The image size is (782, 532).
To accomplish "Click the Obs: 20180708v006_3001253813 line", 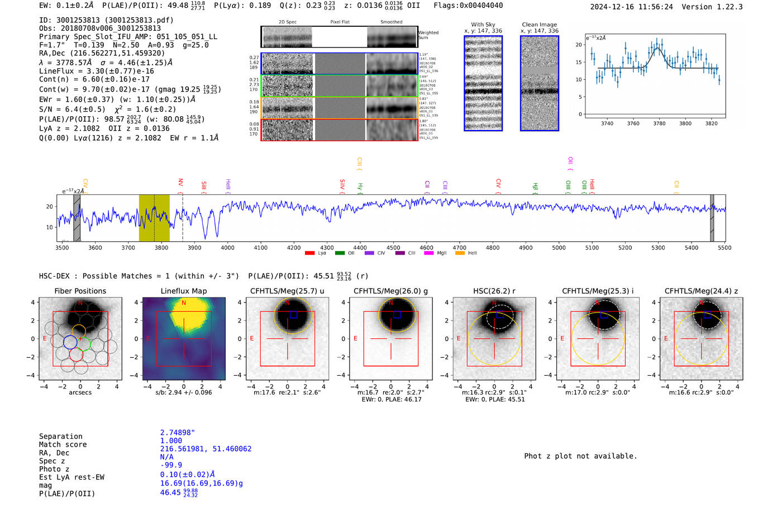I will pos(100,28).
